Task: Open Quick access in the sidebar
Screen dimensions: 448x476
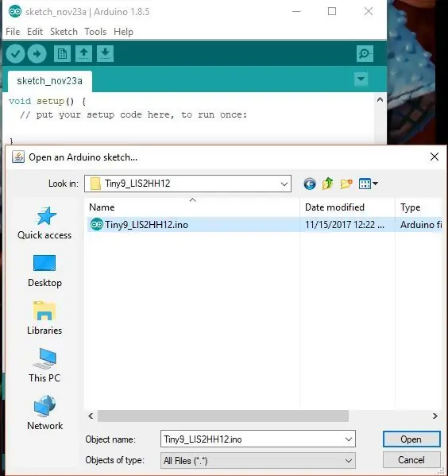Action: 44,223
